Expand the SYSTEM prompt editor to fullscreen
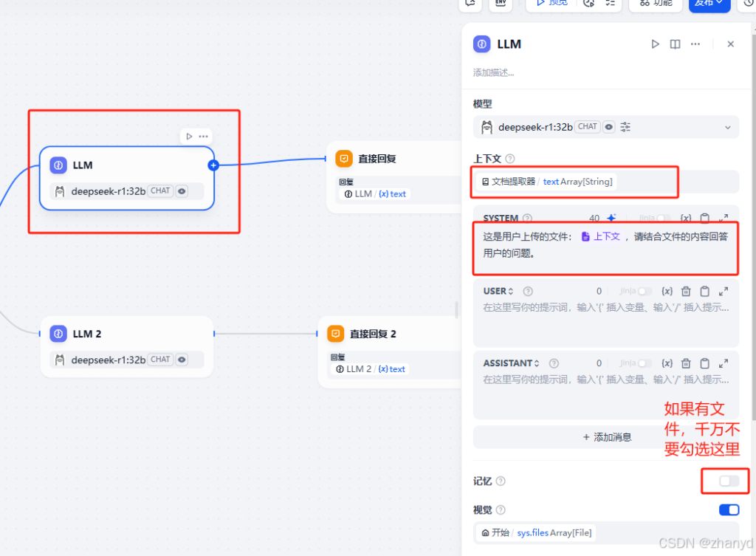 [x=724, y=219]
